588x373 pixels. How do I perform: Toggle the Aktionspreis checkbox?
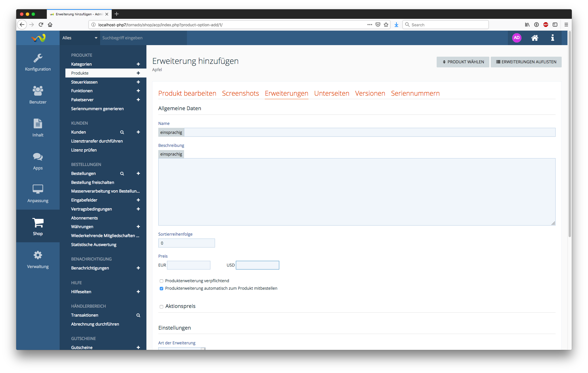161,307
